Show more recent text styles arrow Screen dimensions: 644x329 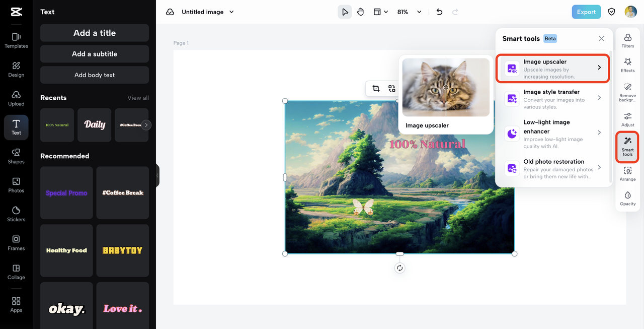coord(146,125)
